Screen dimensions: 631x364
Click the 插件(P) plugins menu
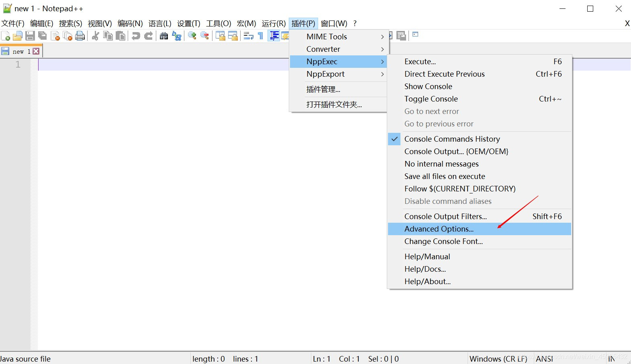303,23
